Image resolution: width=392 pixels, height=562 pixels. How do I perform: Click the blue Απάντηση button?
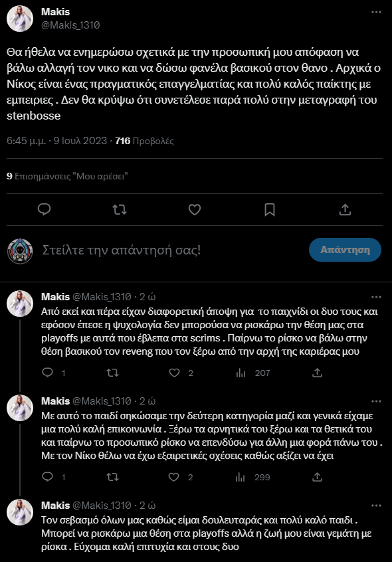[x=345, y=250]
